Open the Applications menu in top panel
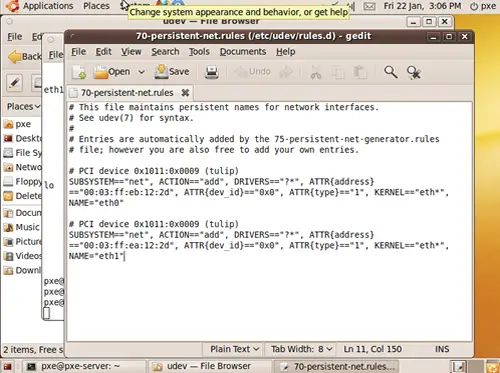 pyautogui.click(x=48, y=6)
